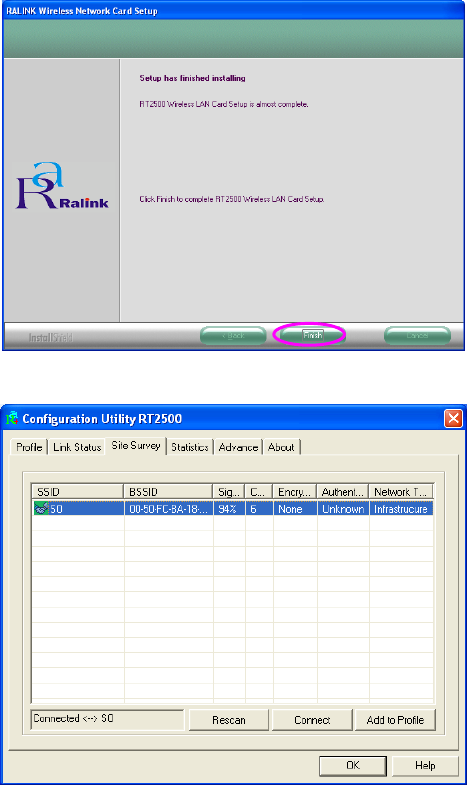Click the Ralink icon in Configuration Utility title bar
This screenshot has height=785, width=467.
pos(12,418)
